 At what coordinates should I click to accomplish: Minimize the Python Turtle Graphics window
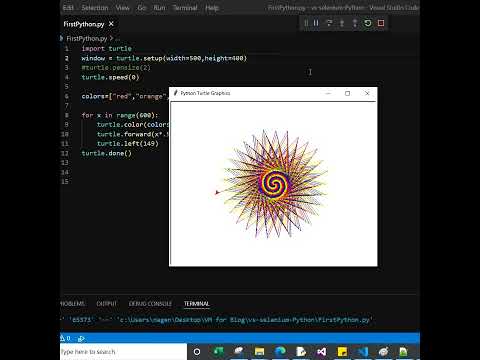(328, 93)
